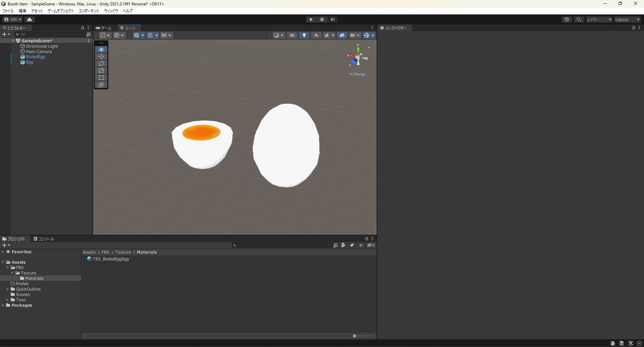Open the Layout dropdown
The image size is (644, 347).
(x=627, y=20)
